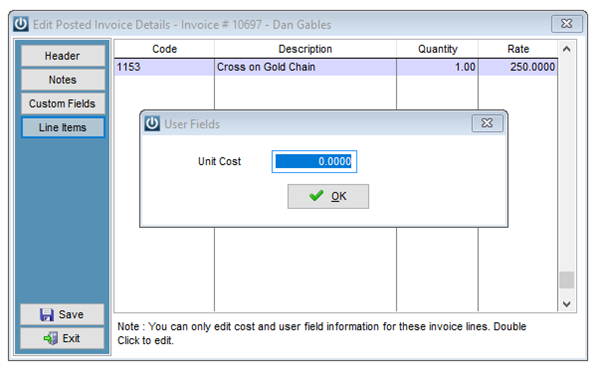The height and width of the screenshot is (372, 602).
Task: Select the Line Items section
Action: click(63, 127)
